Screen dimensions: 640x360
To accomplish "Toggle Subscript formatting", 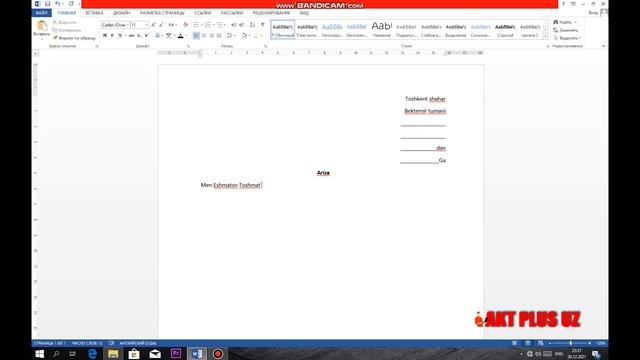I will (x=139, y=36).
